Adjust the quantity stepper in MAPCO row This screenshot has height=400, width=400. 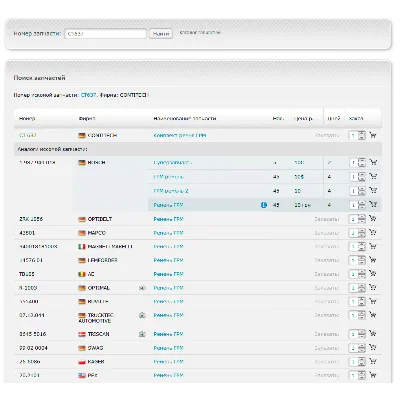[x=362, y=233]
